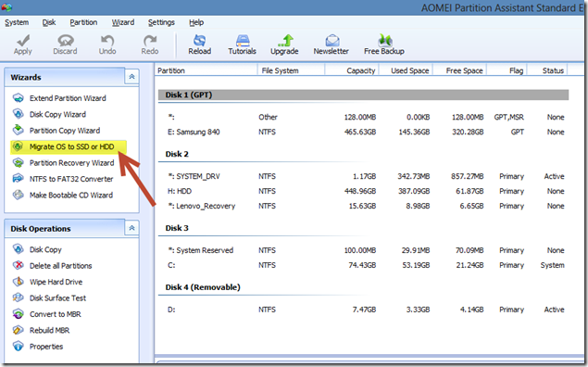The image size is (588, 367).
Task: Click the Free Backup toolbar icon
Action: coord(384,40)
